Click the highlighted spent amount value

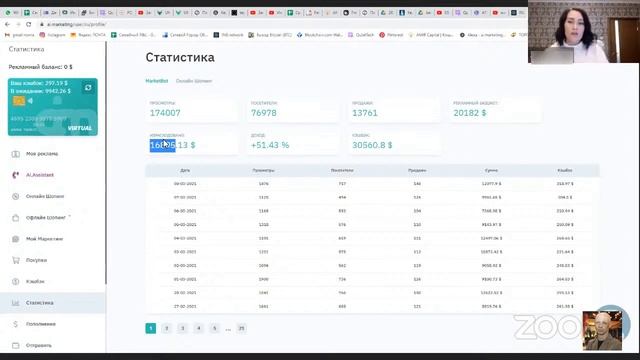(172, 145)
